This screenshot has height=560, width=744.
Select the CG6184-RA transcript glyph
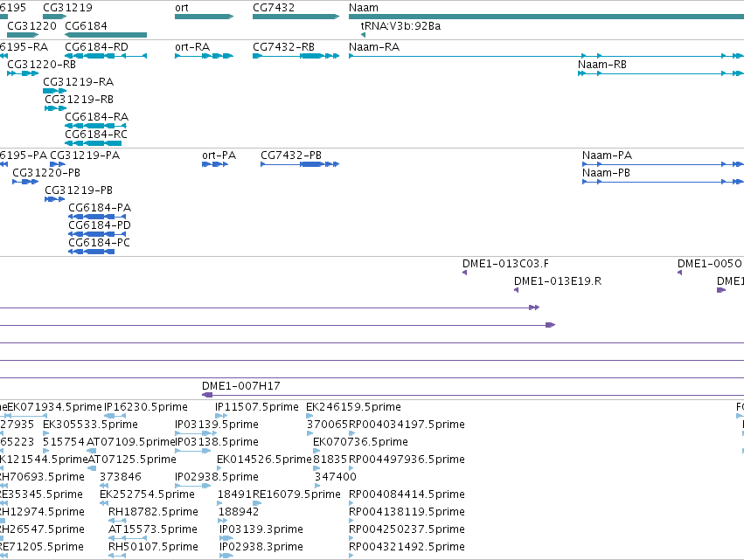point(95,126)
